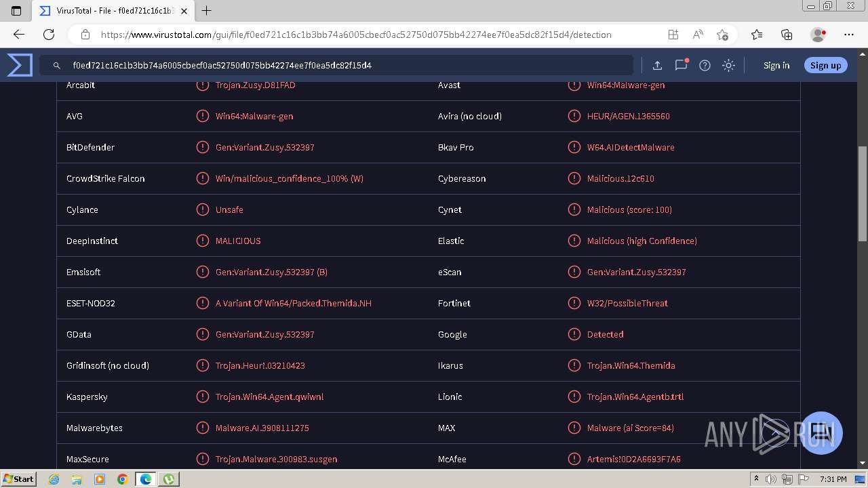868x488 pixels.
Task: Open the volume control tray icon
Action: point(772,479)
